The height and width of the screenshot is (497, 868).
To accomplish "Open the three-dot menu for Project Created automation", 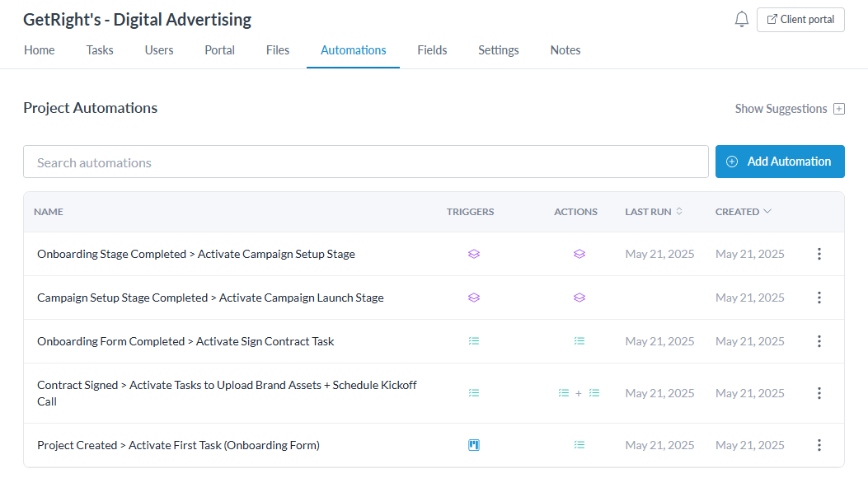I will pyautogui.click(x=819, y=445).
